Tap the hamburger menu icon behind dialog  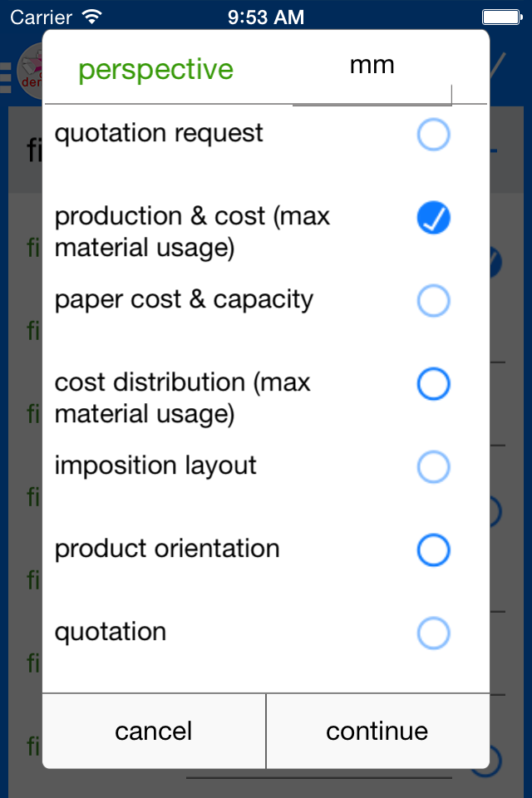(x=6, y=73)
